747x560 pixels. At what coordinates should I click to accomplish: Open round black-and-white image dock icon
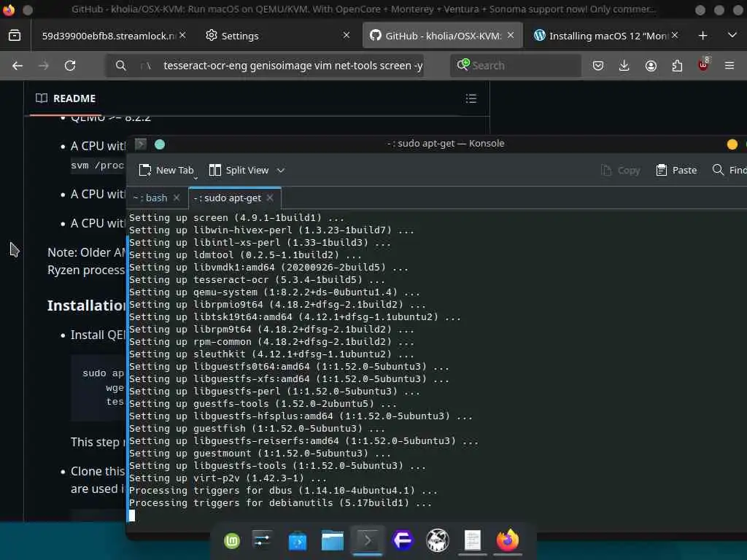tap(438, 540)
